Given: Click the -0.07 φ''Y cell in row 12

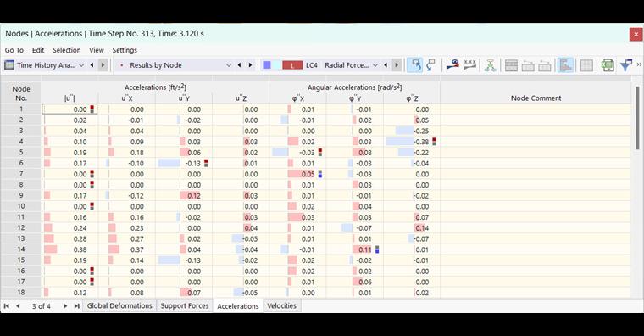Looking at the screenshot, I should (x=354, y=228).
